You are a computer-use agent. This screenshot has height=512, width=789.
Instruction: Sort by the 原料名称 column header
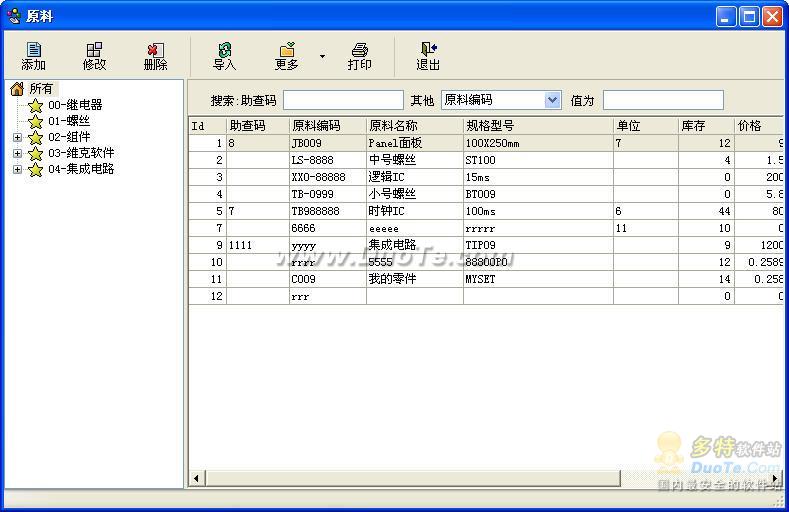click(415, 126)
